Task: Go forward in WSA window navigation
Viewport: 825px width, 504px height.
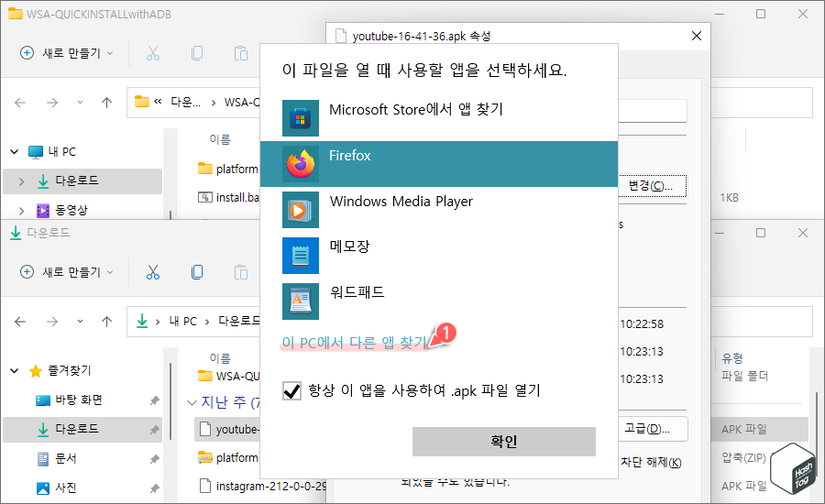Action: pyautogui.click(x=52, y=103)
